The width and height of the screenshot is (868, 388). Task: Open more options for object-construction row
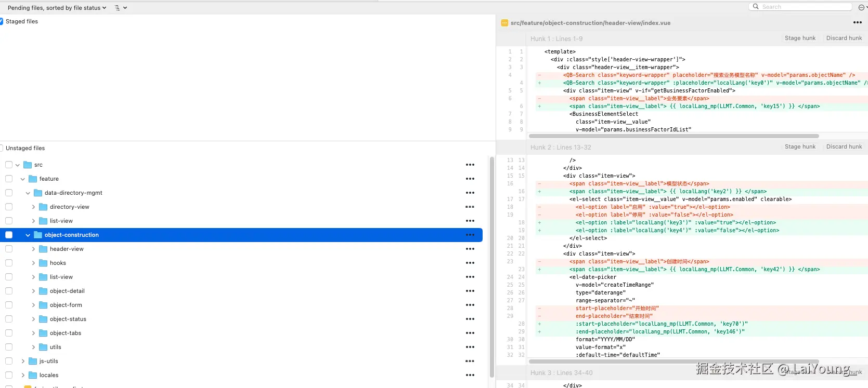470,235
